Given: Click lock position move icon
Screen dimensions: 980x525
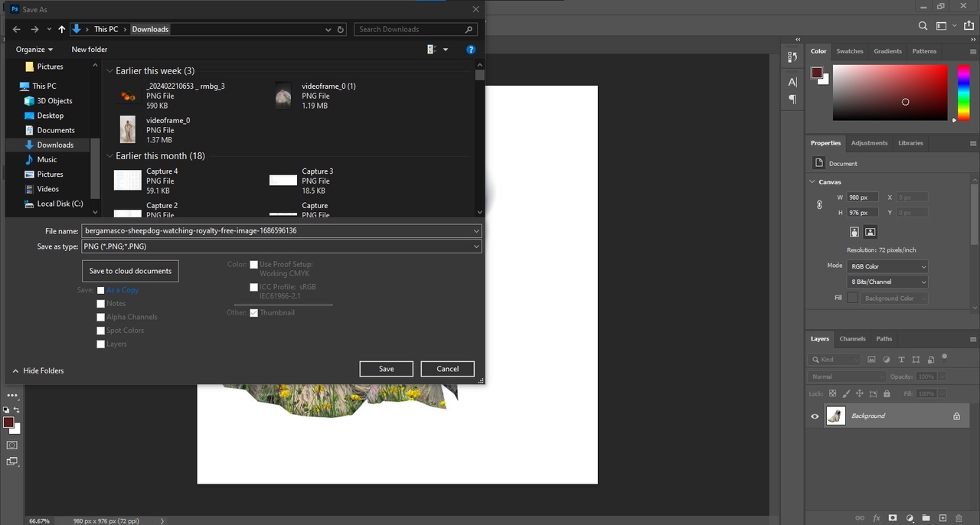Looking at the screenshot, I should (860, 393).
